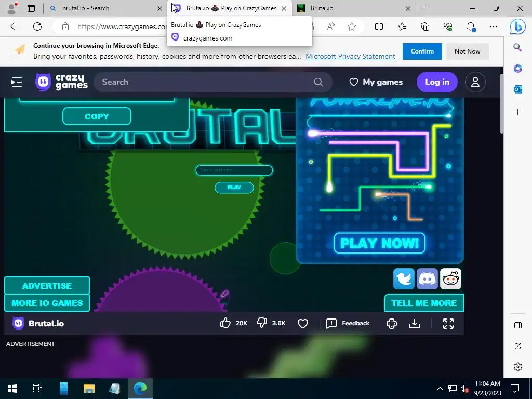Open Edge Settings and more menu

494,26
